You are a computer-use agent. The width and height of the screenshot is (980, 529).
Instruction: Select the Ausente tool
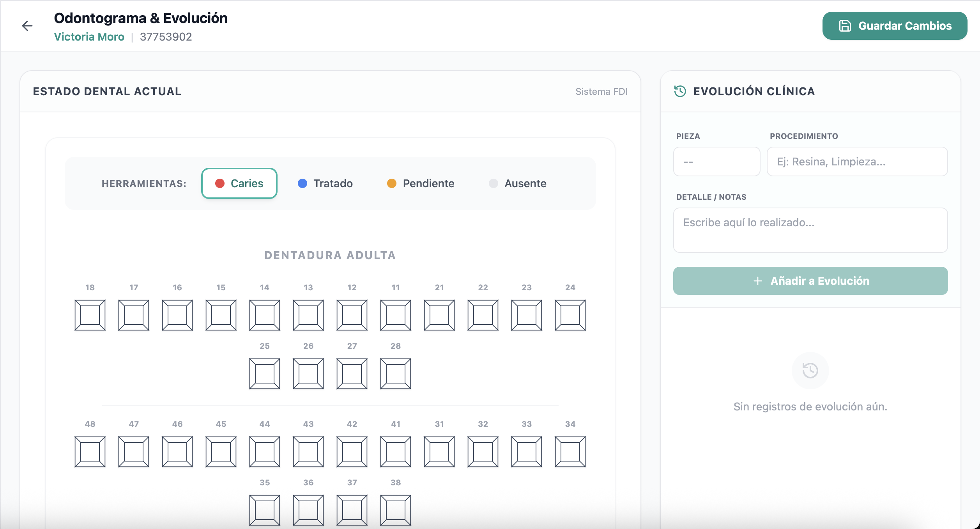518,183
